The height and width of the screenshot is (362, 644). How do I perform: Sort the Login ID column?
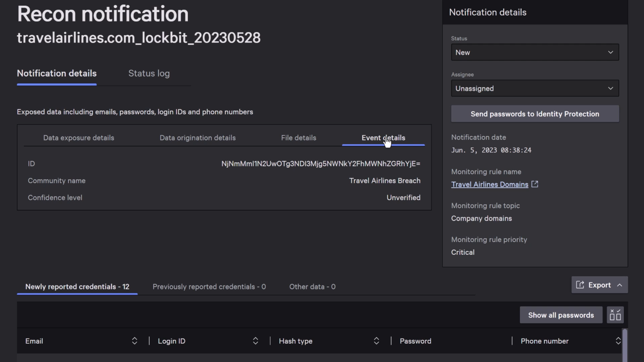pyautogui.click(x=255, y=341)
